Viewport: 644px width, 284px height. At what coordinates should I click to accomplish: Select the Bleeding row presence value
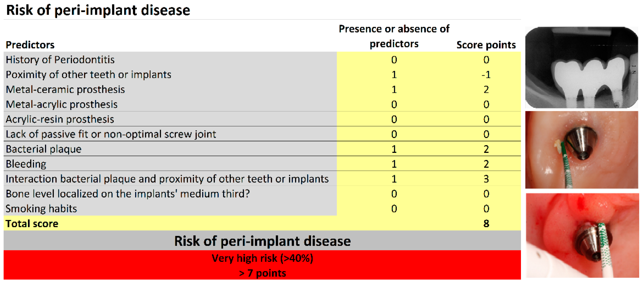(394, 164)
